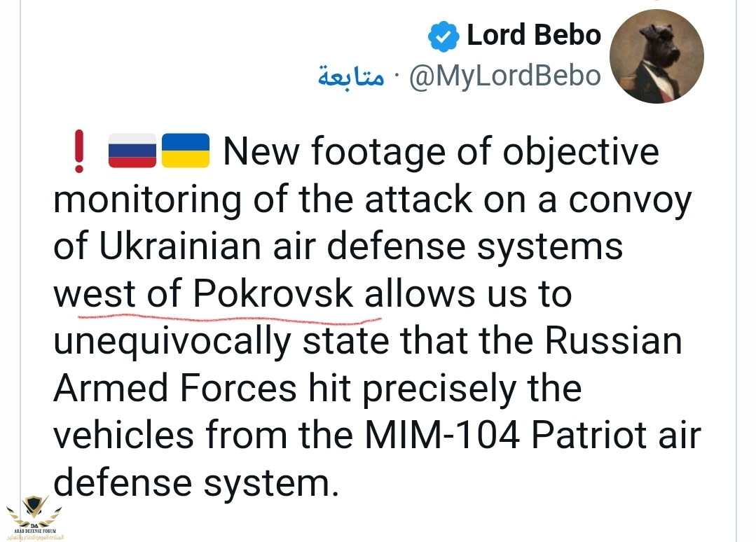The image size is (756, 542).
Task: Open the @MyLordBebo handle link
Action: (504, 76)
